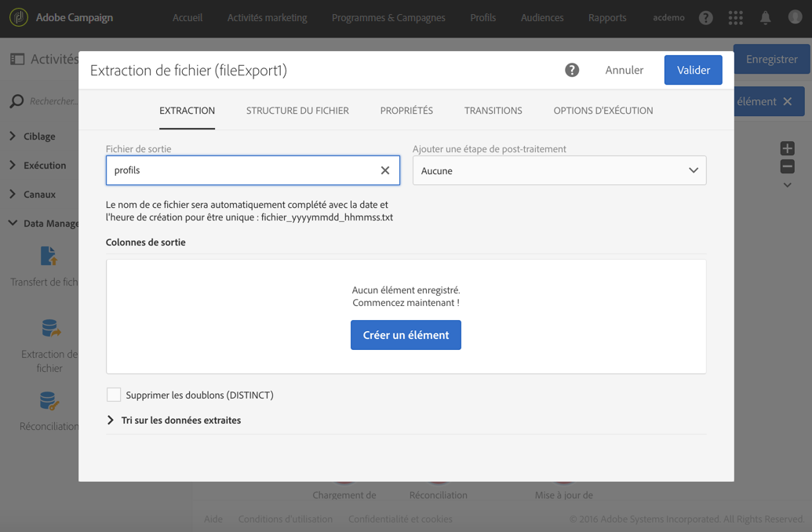Viewport: 812px width, 532px height.
Task: Select the Extraction de fichier activity icon
Action: [x=49, y=328]
